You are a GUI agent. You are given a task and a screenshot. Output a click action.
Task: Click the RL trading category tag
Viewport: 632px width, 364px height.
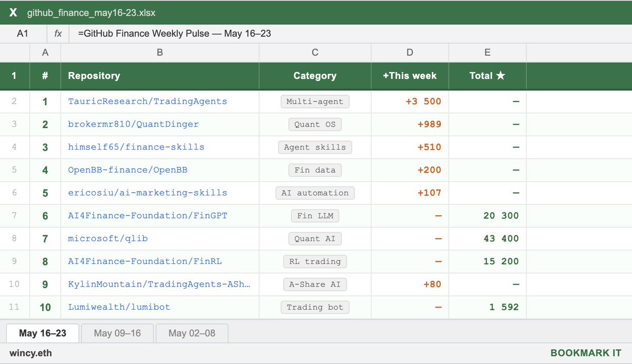click(315, 261)
